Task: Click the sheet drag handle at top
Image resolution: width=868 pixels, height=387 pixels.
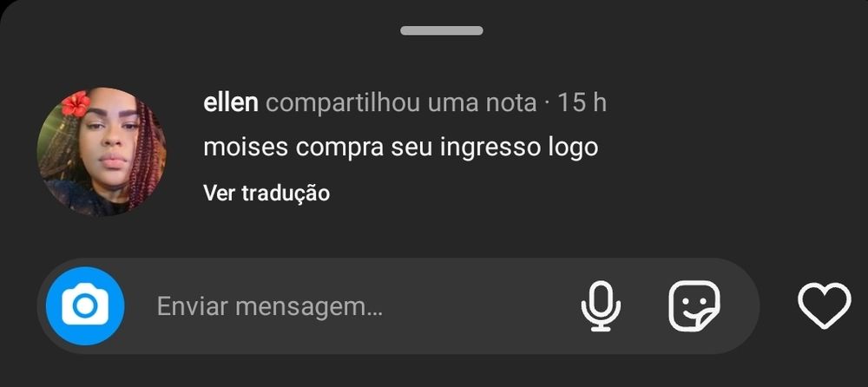Action: [x=442, y=31]
